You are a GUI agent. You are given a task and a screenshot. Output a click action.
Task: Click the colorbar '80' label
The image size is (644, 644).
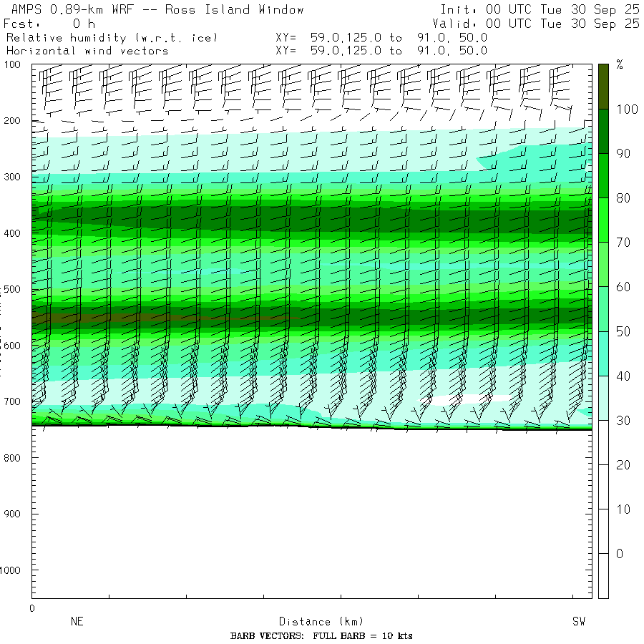click(623, 198)
